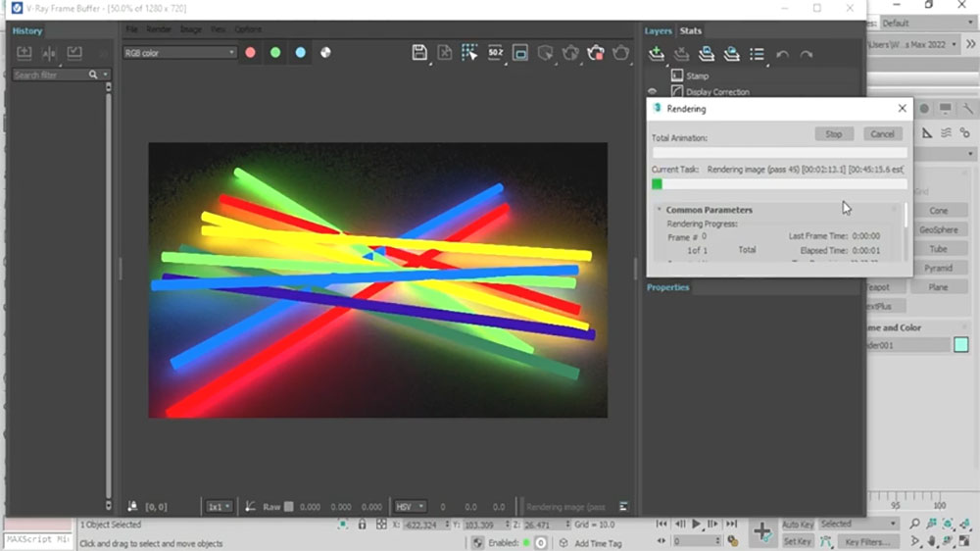Jump to the end frame

point(731,525)
